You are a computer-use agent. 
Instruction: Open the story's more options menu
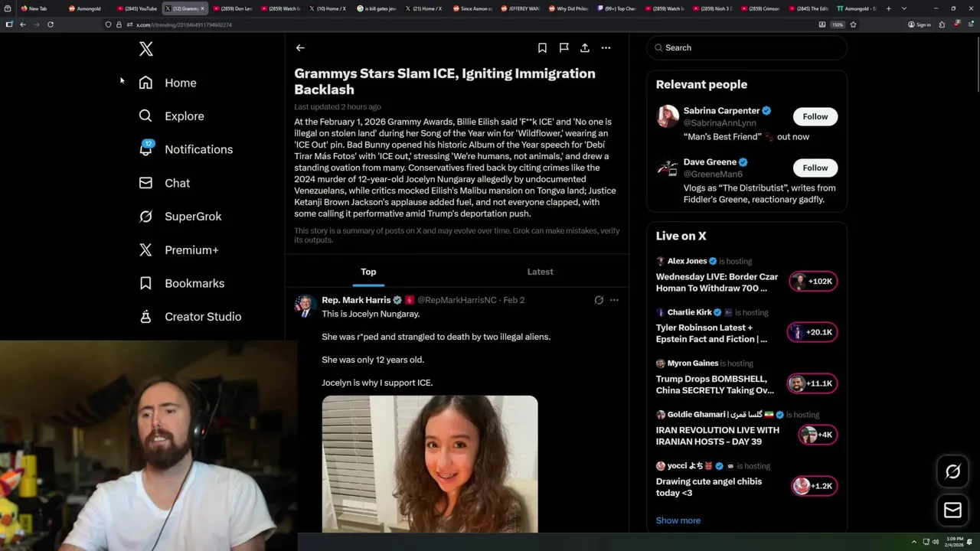tap(606, 47)
